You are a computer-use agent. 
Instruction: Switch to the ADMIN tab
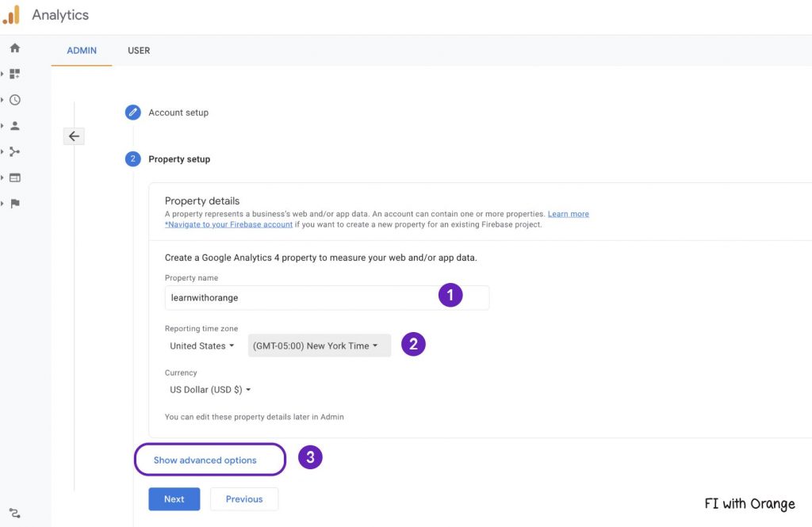(x=82, y=50)
